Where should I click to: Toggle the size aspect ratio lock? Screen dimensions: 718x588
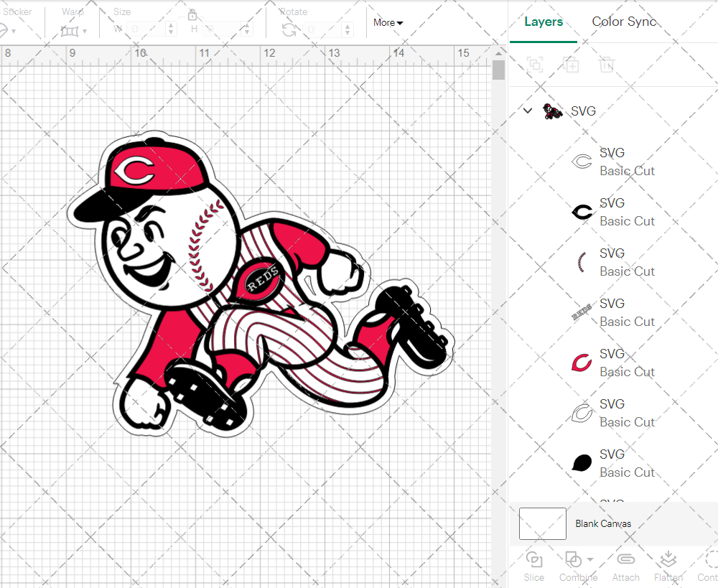192,14
